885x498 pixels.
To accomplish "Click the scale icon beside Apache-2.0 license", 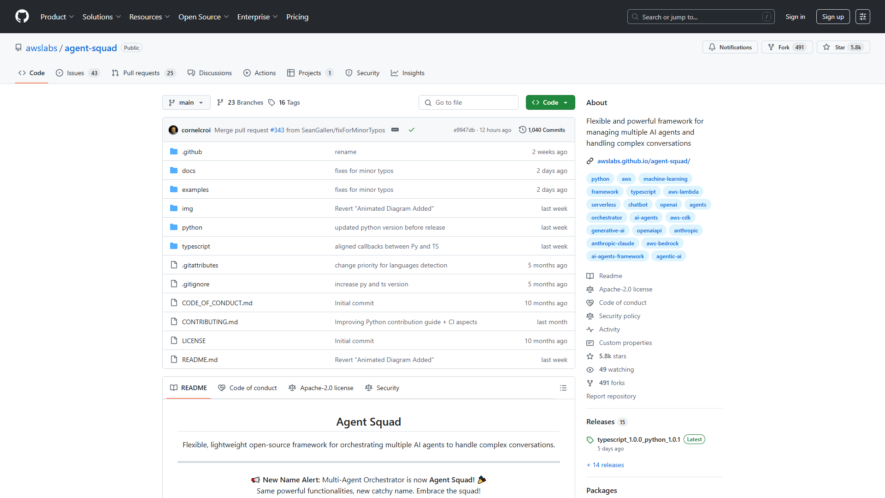I will click(590, 289).
